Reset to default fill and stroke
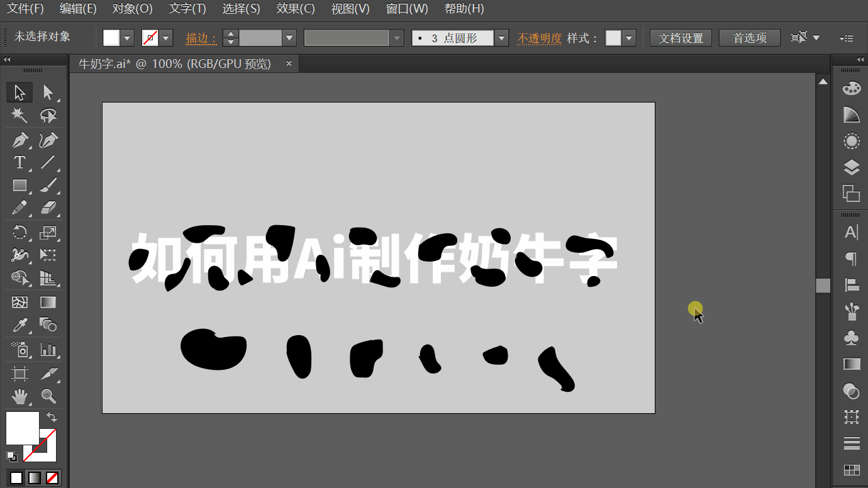This screenshot has height=488, width=868. (11, 456)
